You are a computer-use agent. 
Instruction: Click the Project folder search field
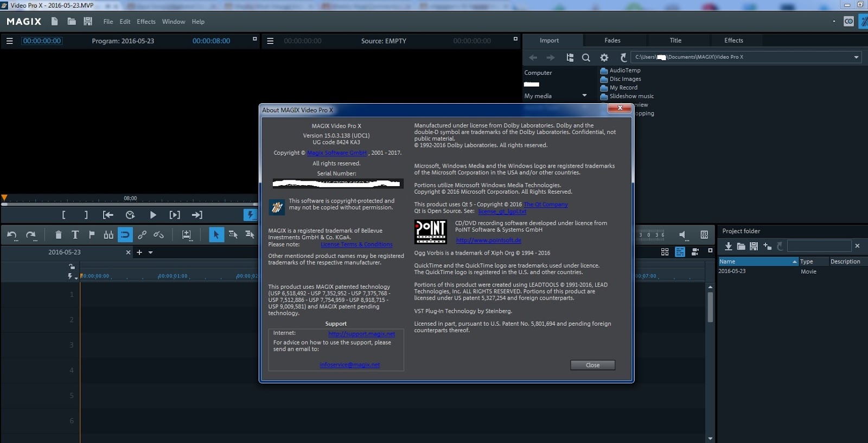point(819,246)
